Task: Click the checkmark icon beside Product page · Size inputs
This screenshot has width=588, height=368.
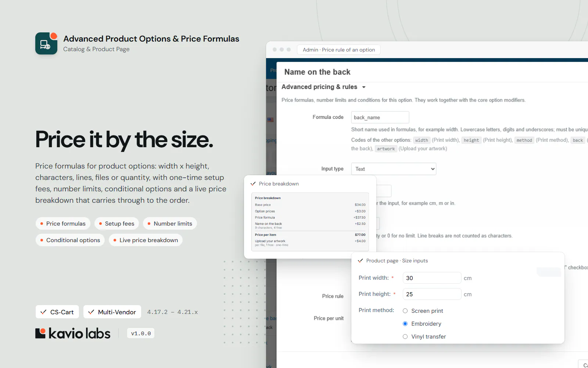Action: pos(361,261)
